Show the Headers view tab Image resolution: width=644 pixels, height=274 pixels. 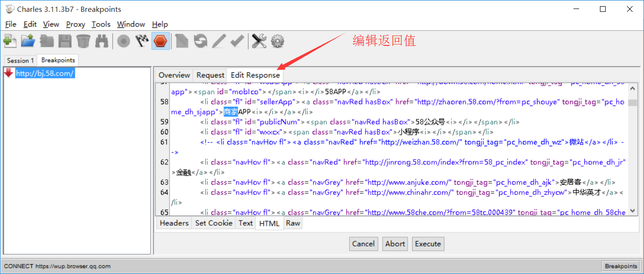pos(174,223)
